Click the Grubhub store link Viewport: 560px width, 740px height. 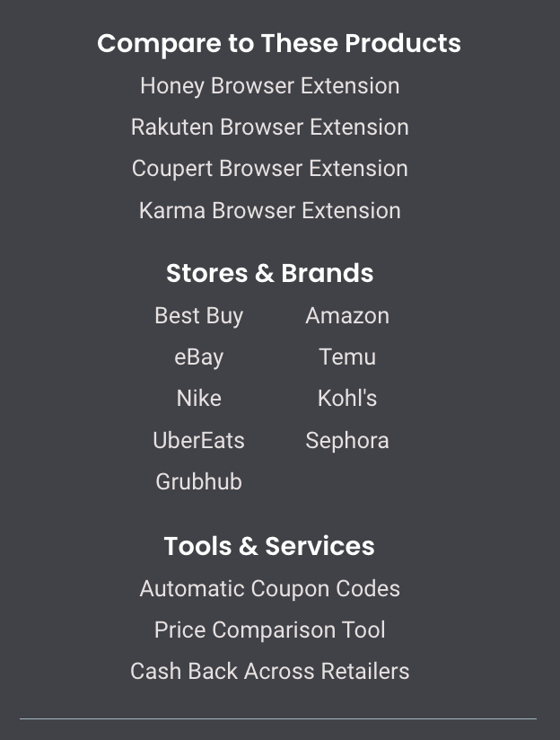coord(198,482)
